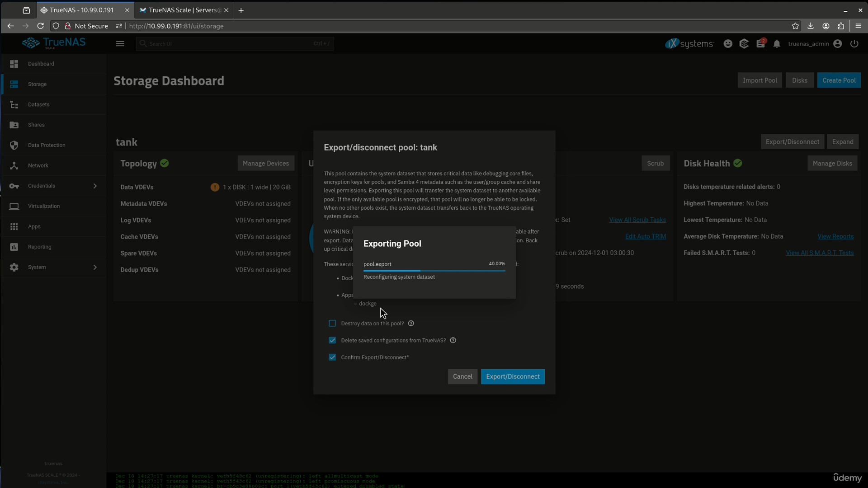
Task: Open the Datasets sidebar icon
Action: tap(14, 104)
